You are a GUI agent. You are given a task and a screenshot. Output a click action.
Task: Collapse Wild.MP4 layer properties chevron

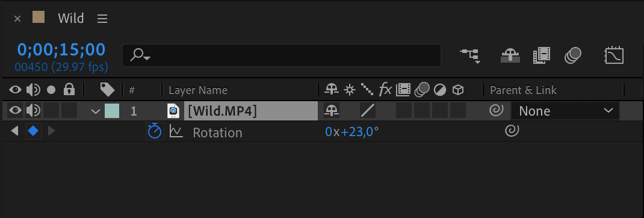coord(95,111)
